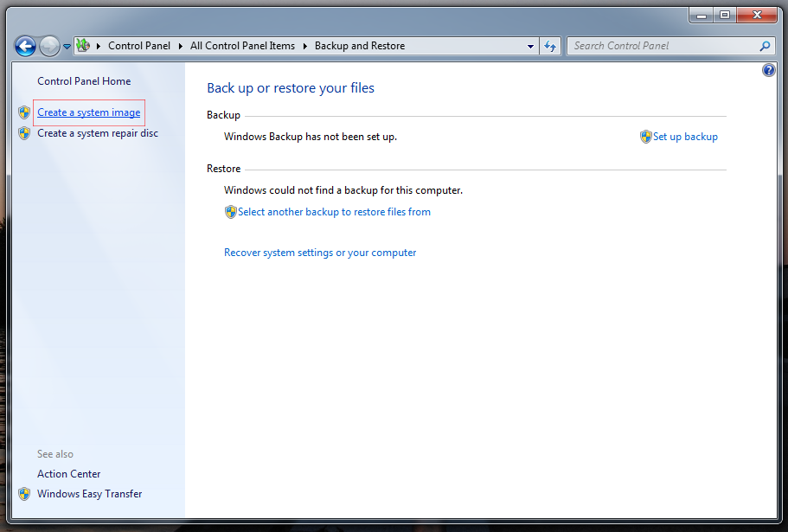The width and height of the screenshot is (788, 532).
Task: Open Control Panel Home
Action: coord(84,80)
